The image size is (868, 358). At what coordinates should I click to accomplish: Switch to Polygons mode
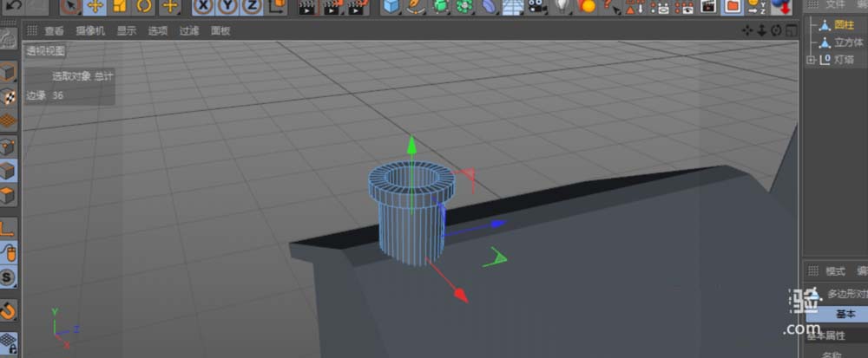(x=9, y=195)
